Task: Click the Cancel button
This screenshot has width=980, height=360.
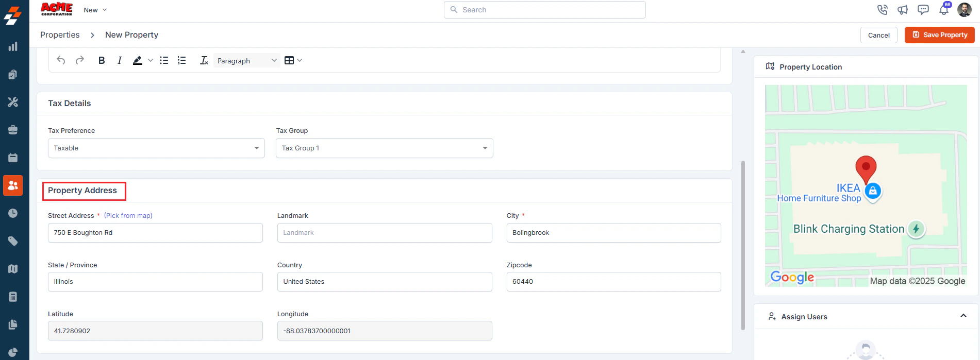Action: pyautogui.click(x=878, y=35)
